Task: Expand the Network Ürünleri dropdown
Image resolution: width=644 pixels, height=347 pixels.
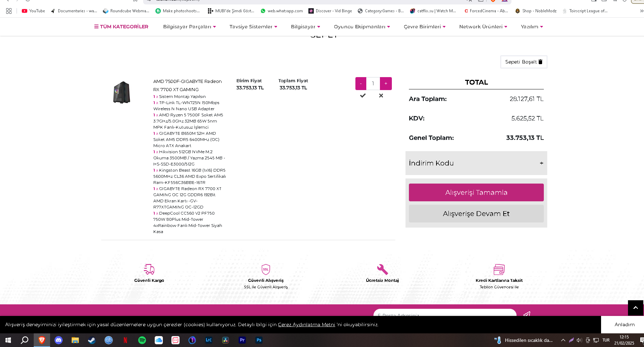Action: [x=483, y=27]
